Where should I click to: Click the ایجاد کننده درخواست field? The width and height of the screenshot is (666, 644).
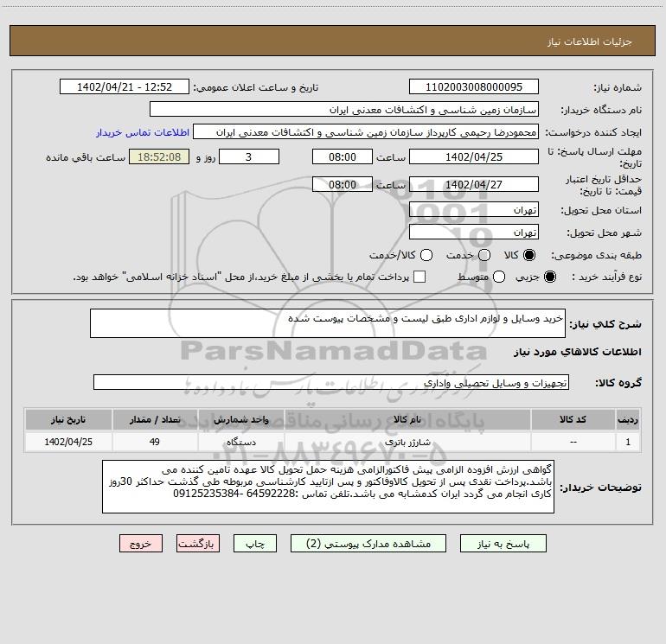click(x=366, y=131)
